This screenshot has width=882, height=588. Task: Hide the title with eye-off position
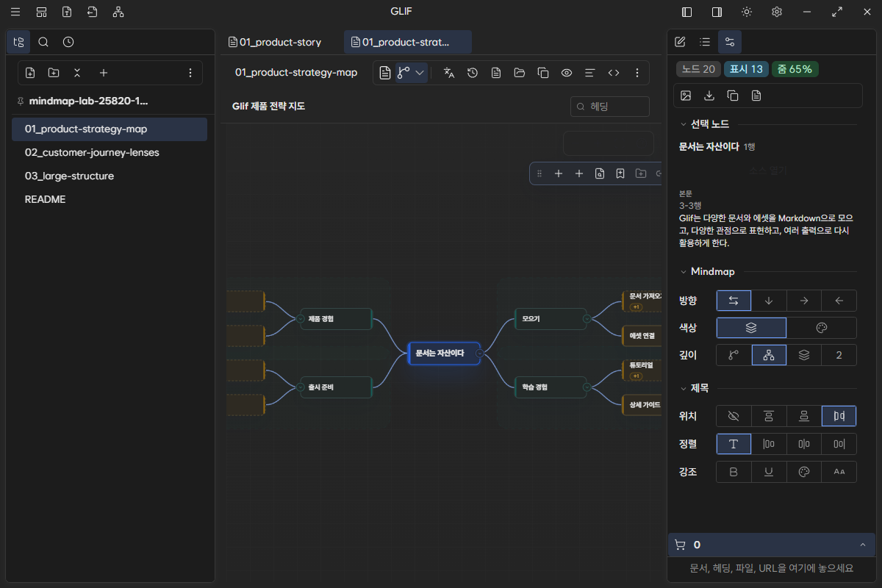tap(734, 417)
